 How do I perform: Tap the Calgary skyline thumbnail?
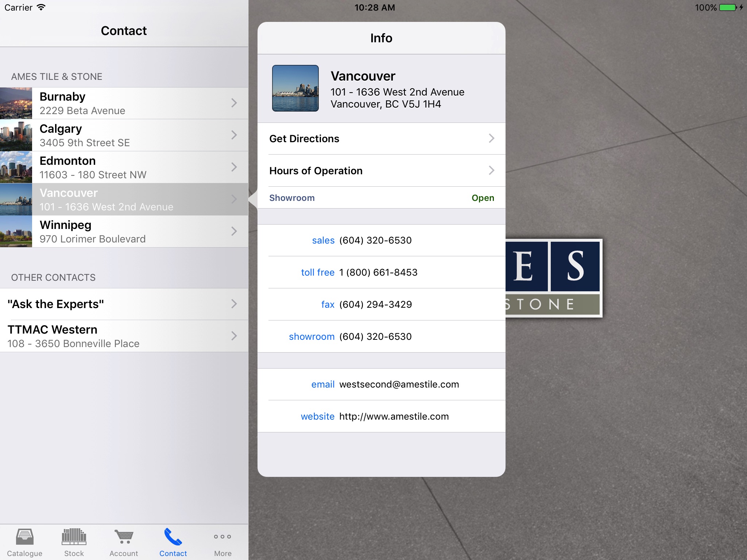16,135
